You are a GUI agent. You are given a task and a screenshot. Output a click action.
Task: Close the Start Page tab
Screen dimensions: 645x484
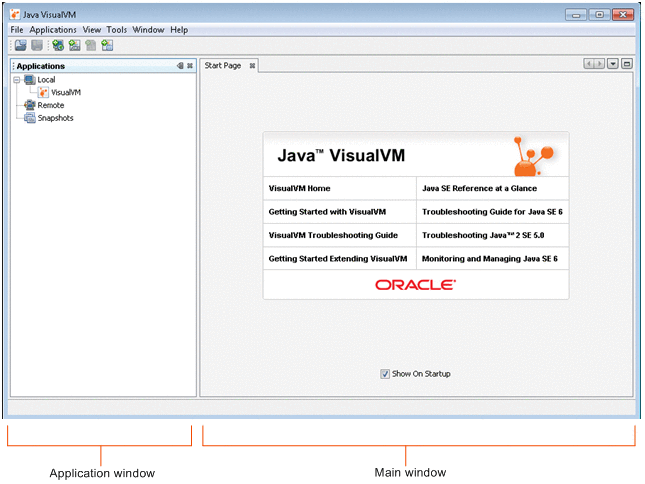252,66
